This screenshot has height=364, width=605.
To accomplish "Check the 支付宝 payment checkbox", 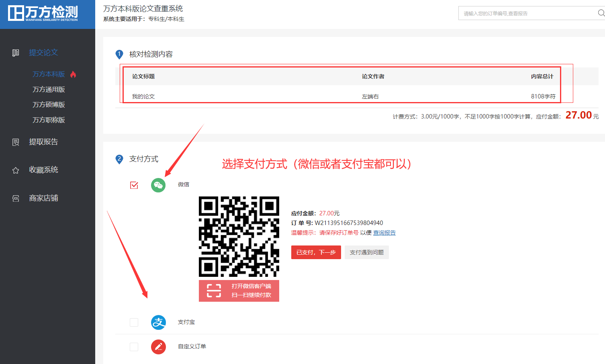I will click(x=134, y=322).
